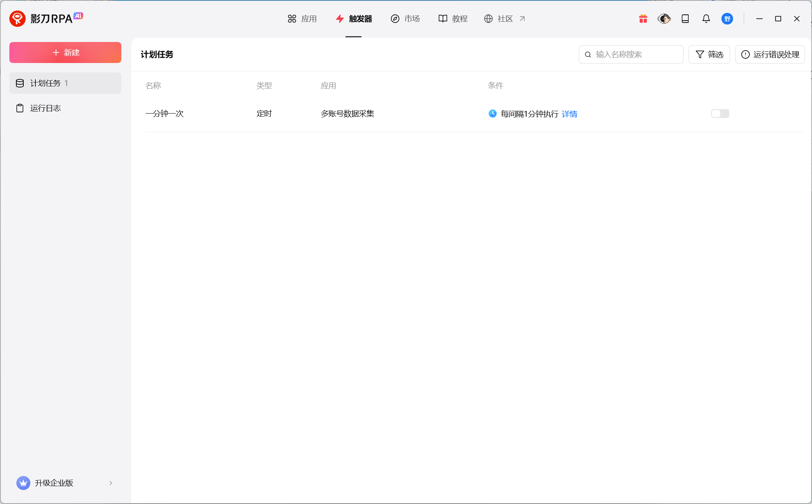Enable the 一分钟一次 task toggle
The height and width of the screenshot is (504, 812).
click(720, 114)
